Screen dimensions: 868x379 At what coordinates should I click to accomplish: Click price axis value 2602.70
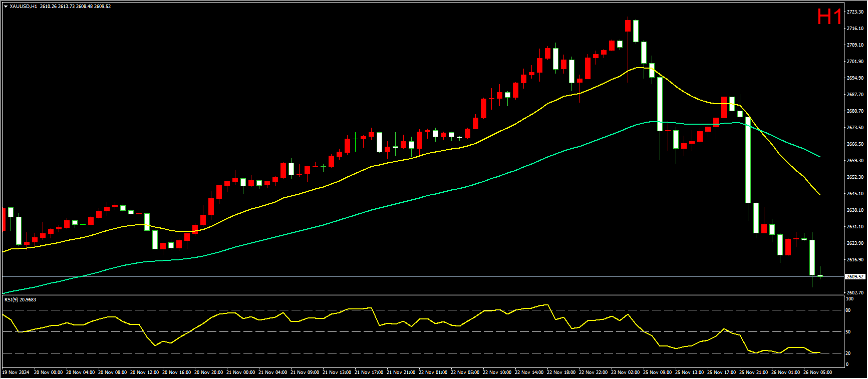pos(855,293)
